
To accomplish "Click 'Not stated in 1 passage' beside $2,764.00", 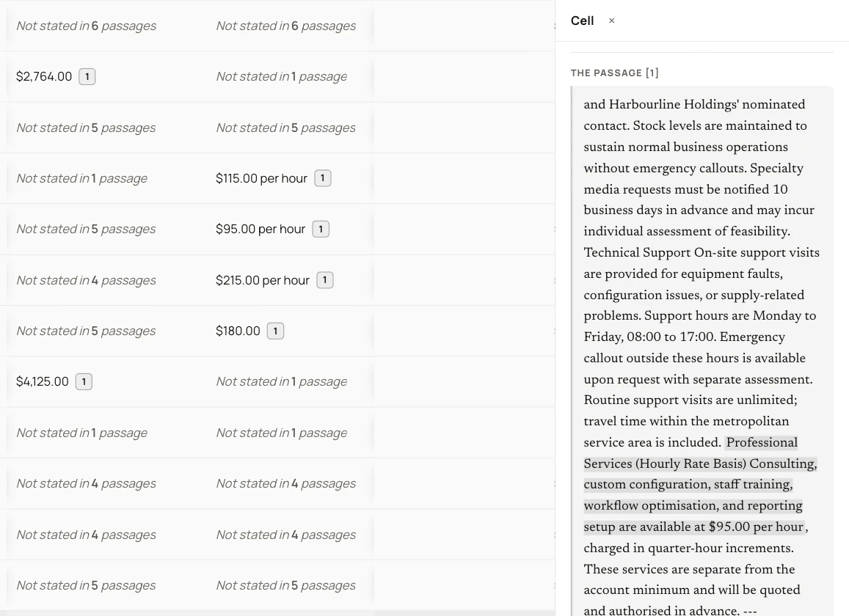I will [x=282, y=76].
